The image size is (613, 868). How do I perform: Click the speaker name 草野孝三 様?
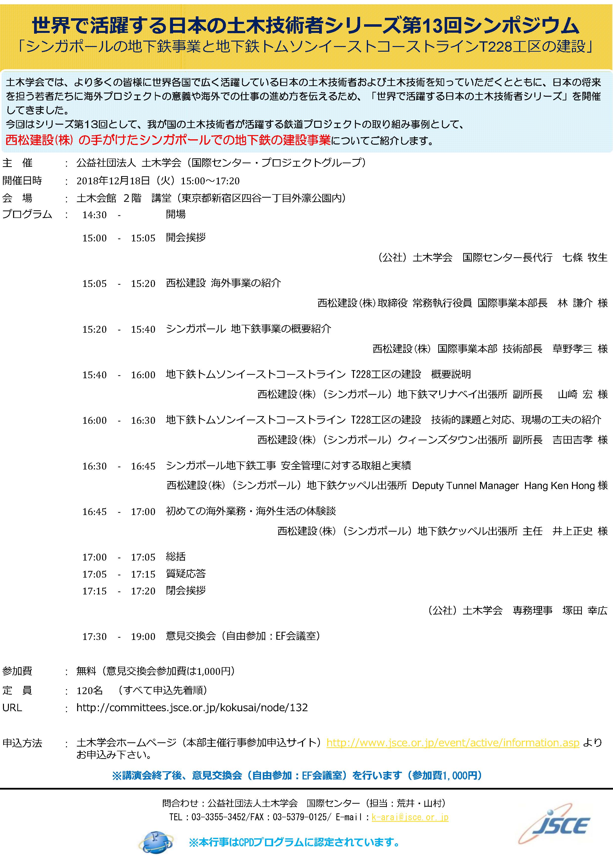click(580, 349)
